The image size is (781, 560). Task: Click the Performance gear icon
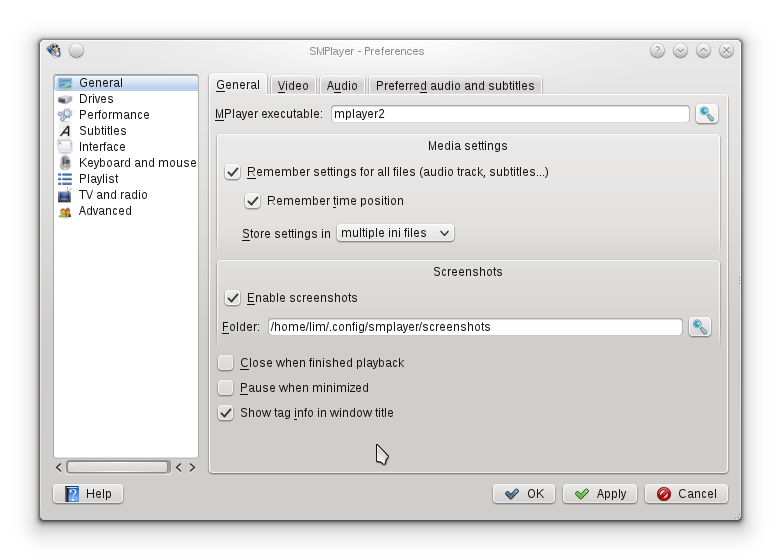[65, 115]
